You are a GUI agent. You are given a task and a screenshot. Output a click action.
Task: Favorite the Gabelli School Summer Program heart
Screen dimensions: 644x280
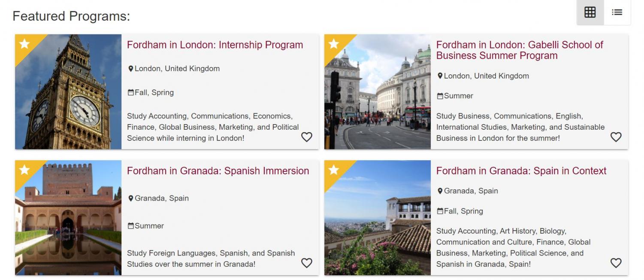click(x=616, y=137)
